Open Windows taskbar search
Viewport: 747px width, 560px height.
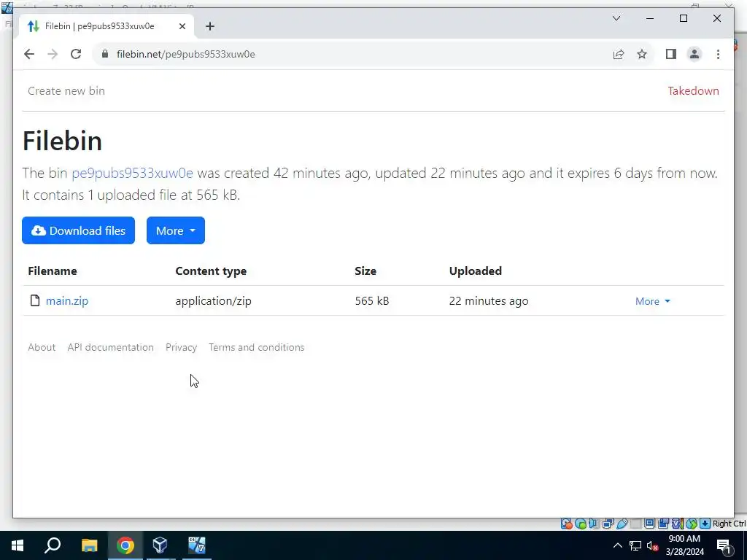click(53, 545)
